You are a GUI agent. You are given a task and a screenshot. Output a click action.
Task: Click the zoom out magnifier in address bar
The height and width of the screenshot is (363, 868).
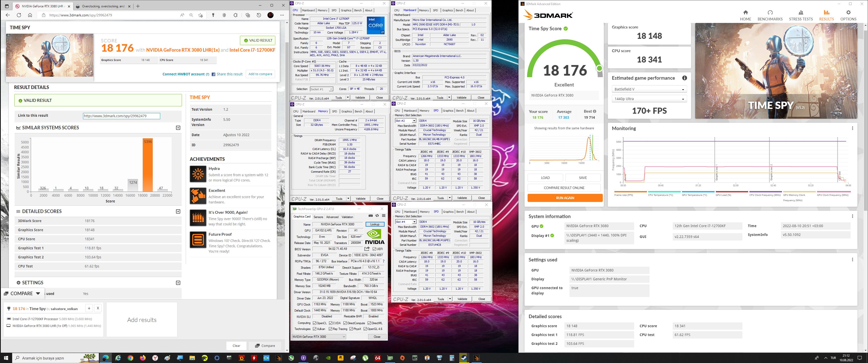tap(191, 15)
